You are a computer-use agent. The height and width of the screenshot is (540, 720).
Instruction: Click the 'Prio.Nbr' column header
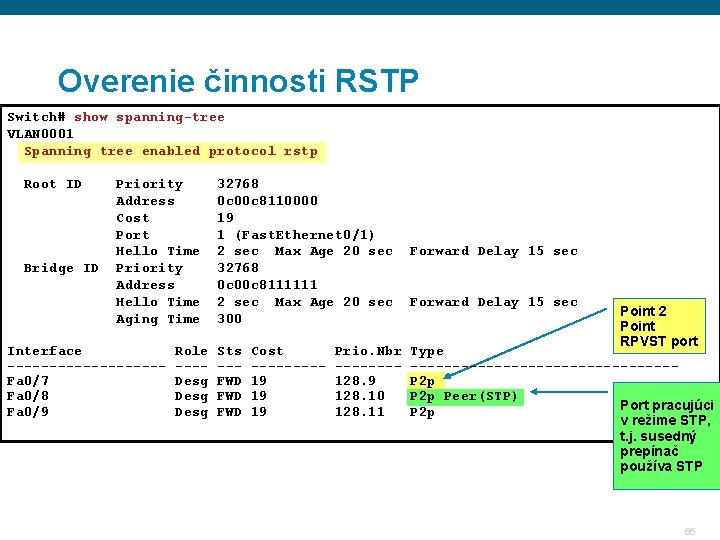[x=368, y=351]
